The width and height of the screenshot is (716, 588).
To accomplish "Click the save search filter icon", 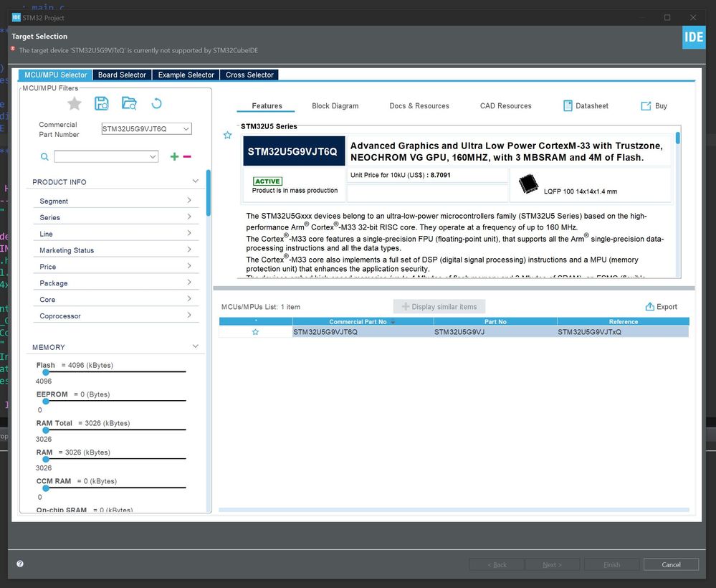I will coord(101,104).
